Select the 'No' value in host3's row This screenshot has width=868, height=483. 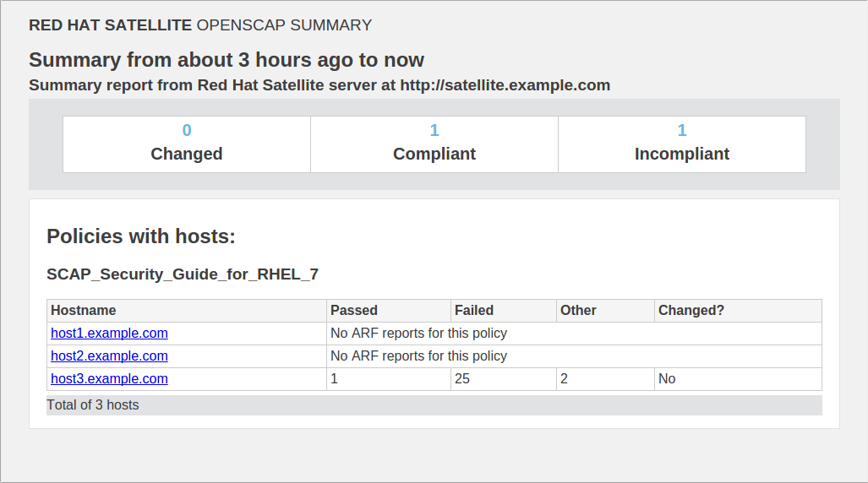coord(667,379)
